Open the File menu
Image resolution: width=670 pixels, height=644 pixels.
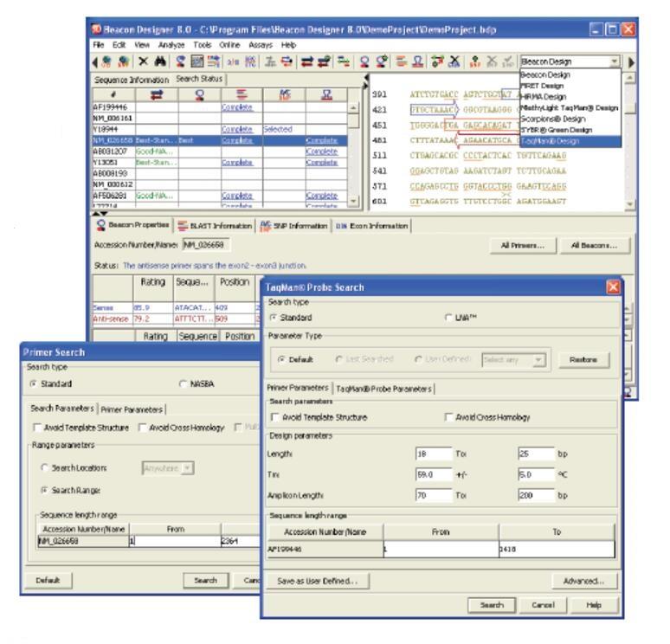click(x=99, y=45)
